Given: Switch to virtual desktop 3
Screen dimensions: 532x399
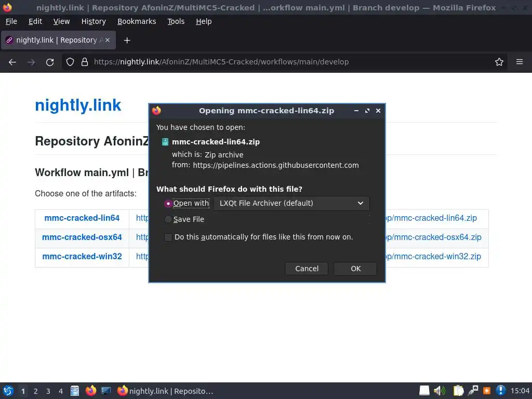Looking at the screenshot, I should 48,391.
